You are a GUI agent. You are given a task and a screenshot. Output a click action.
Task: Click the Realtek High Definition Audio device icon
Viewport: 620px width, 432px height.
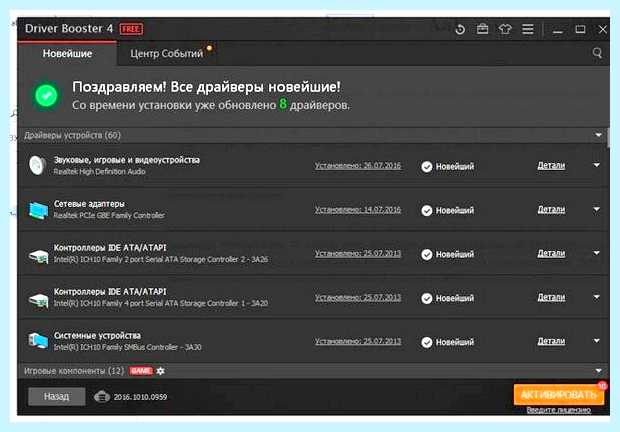click(38, 165)
